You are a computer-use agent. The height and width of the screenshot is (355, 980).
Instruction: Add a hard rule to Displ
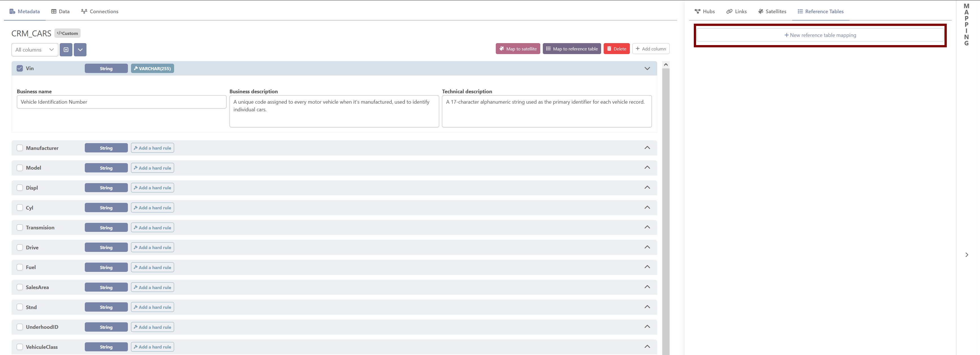[x=153, y=188]
